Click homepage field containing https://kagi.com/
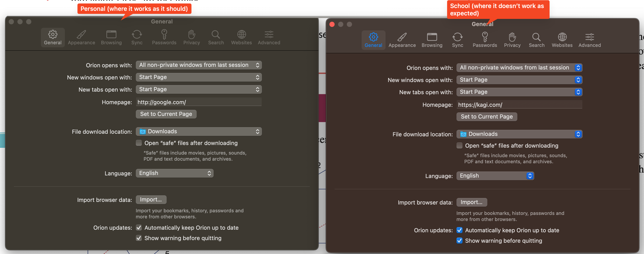Image resolution: width=644 pixels, height=254 pixels. pos(519,105)
